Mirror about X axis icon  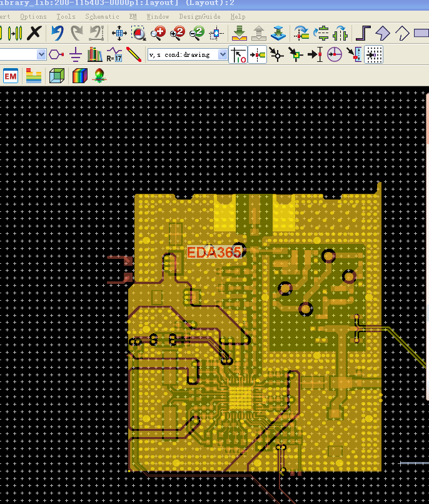321,33
